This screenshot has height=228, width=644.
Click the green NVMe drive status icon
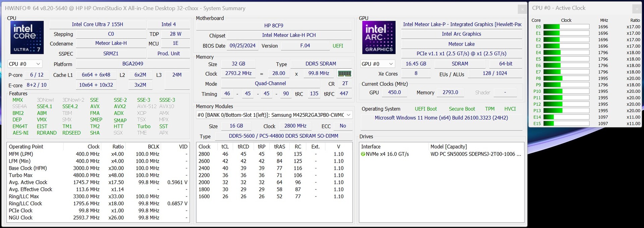coord(363,154)
